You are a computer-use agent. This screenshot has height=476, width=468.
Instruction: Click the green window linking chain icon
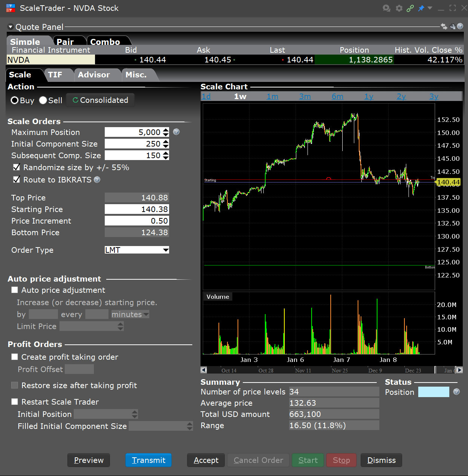pos(410,8)
